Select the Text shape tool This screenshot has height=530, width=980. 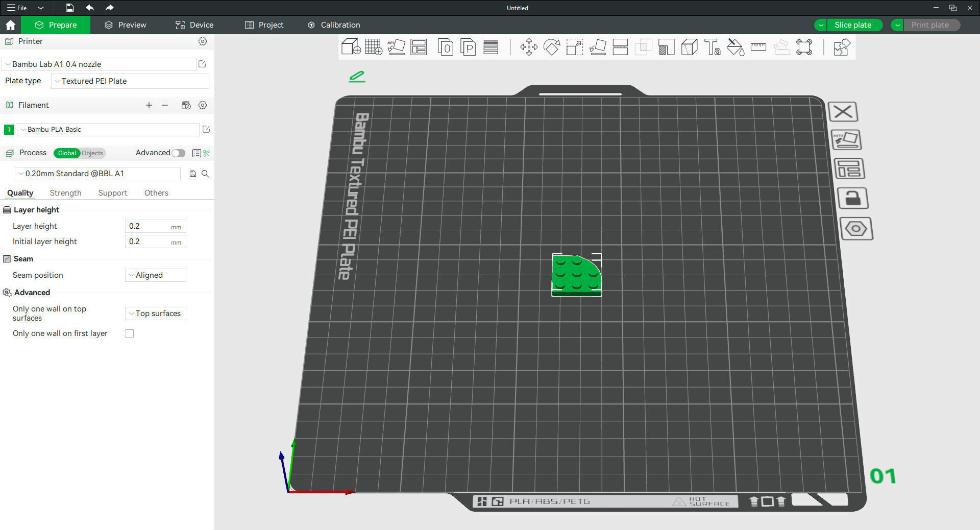[x=712, y=47]
